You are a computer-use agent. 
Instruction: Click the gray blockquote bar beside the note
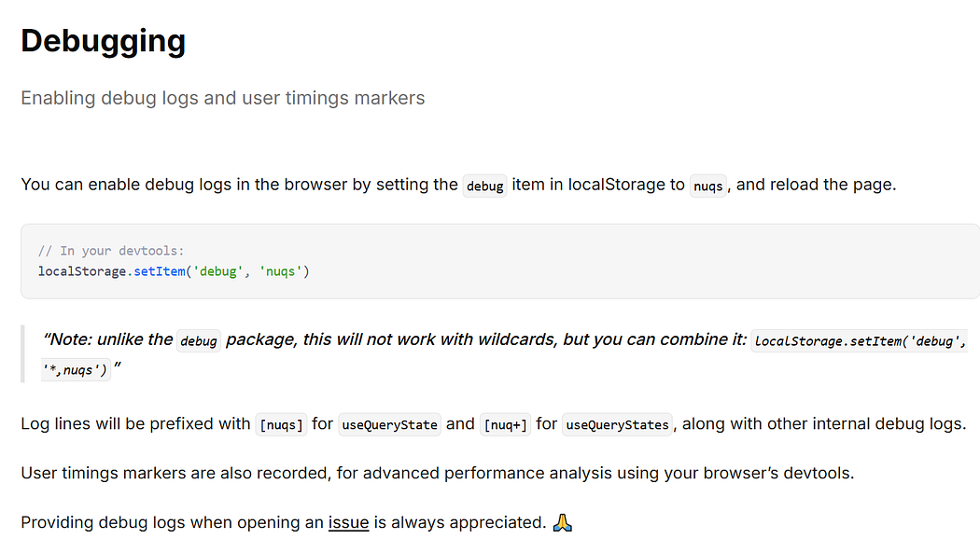[x=22, y=353]
